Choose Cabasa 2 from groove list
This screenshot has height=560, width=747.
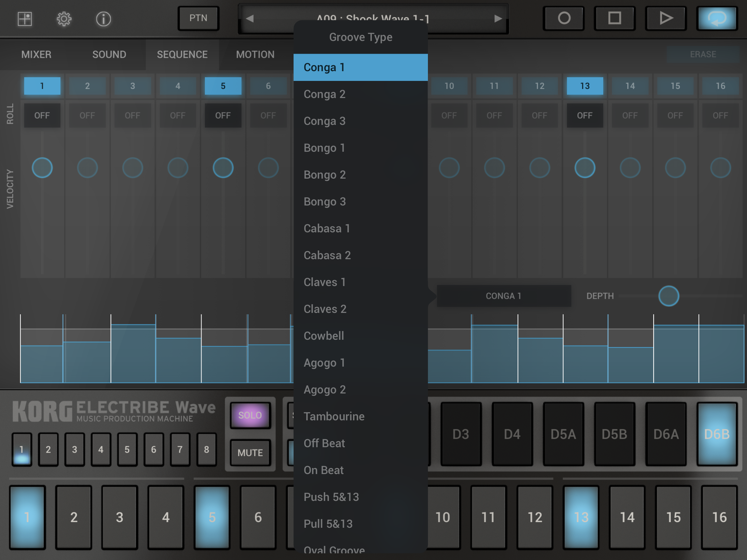click(360, 255)
